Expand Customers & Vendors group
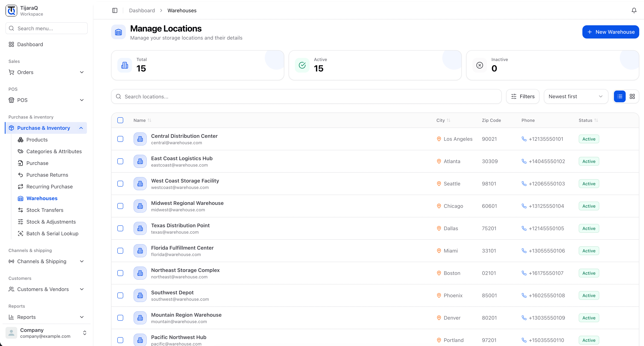The image size is (644, 346). 46,289
